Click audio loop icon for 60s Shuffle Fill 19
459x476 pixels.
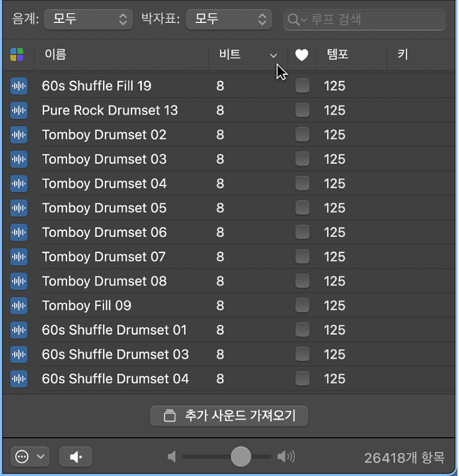tap(19, 86)
